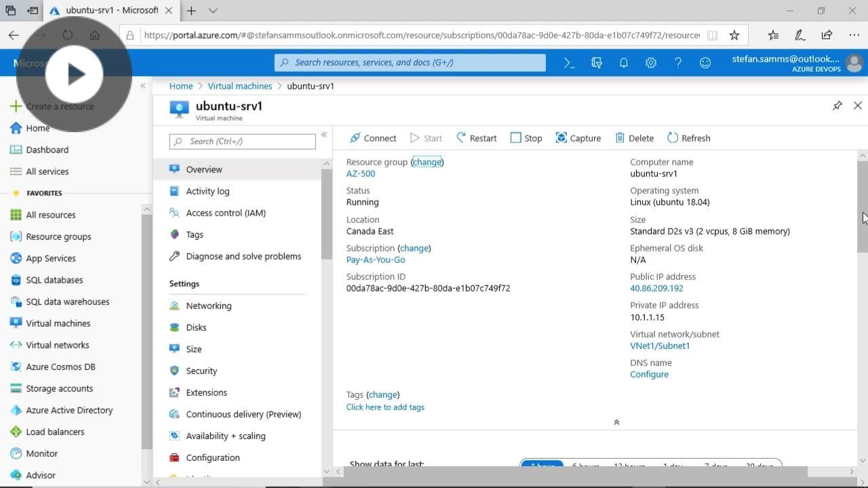
Task: Refresh the VM overview
Action: tap(688, 138)
